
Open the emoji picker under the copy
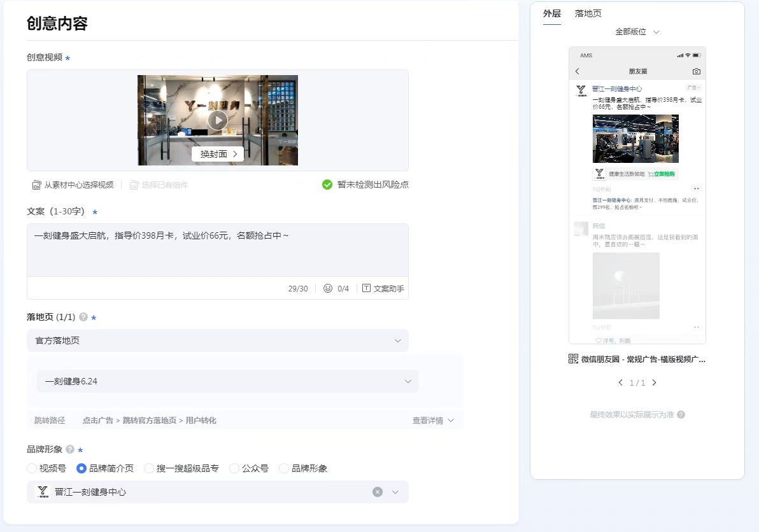pyautogui.click(x=328, y=288)
